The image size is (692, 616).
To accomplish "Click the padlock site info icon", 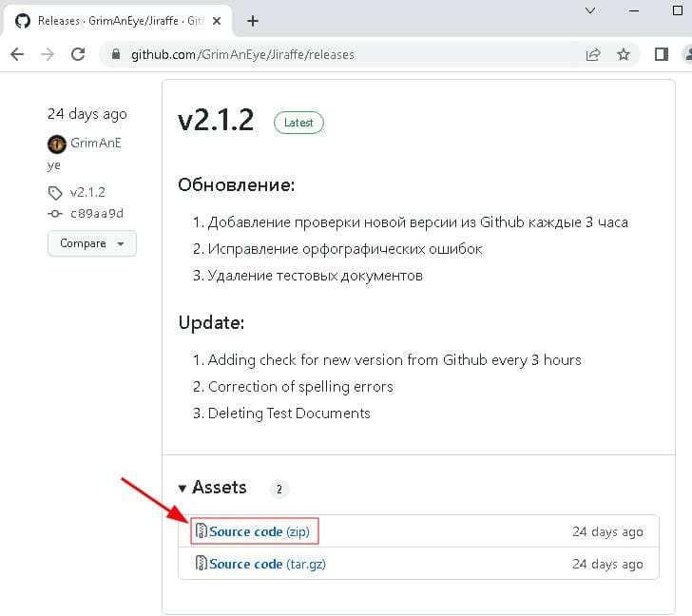I will pyautogui.click(x=116, y=54).
